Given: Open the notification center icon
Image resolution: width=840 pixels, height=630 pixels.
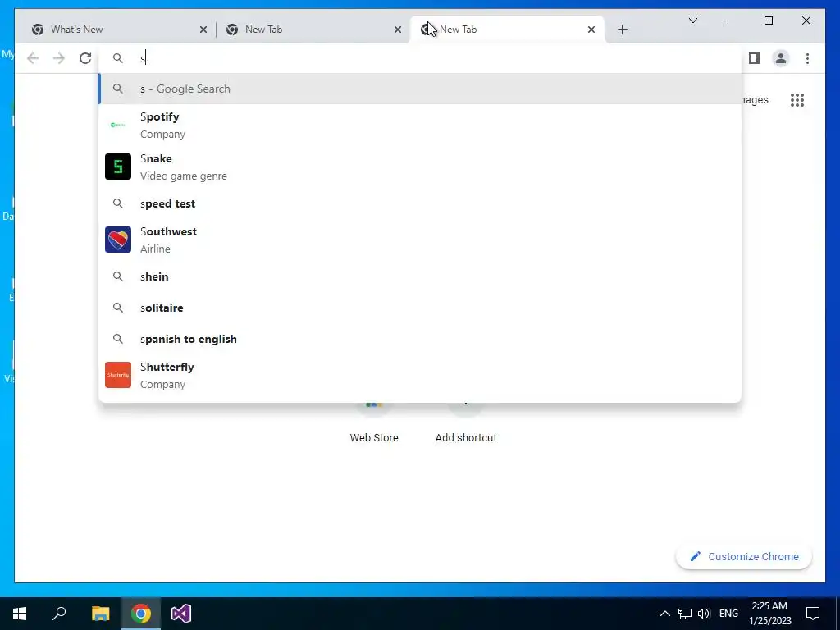Looking at the screenshot, I should coord(813,614).
